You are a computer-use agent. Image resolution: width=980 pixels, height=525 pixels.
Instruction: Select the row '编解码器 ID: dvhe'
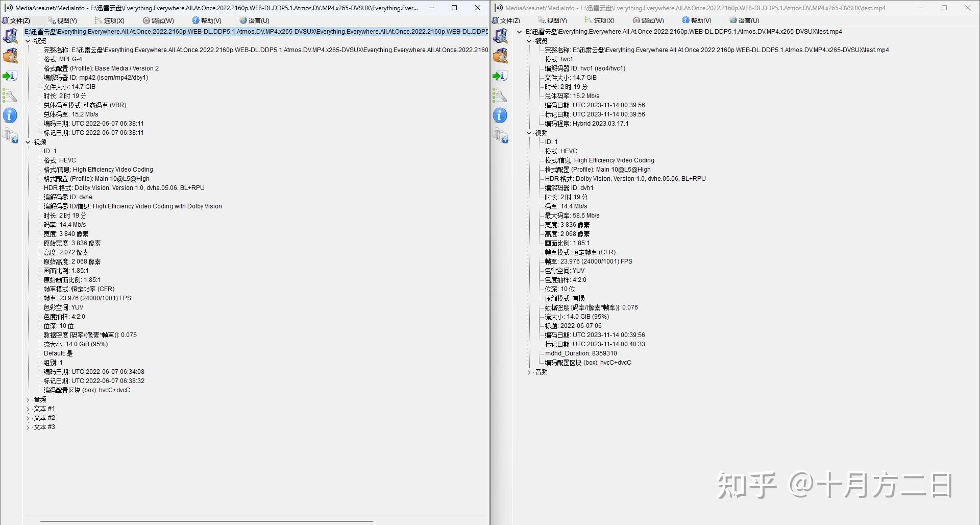(x=68, y=197)
